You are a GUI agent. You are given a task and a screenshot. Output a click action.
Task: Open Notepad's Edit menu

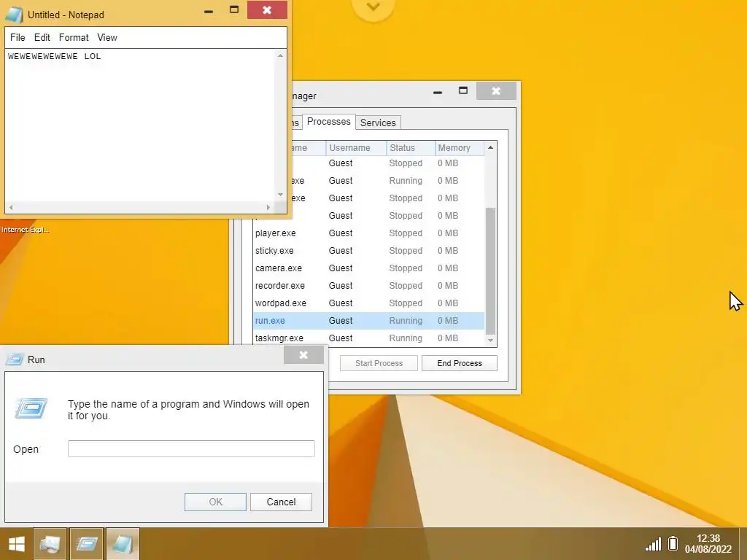pos(42,38)
